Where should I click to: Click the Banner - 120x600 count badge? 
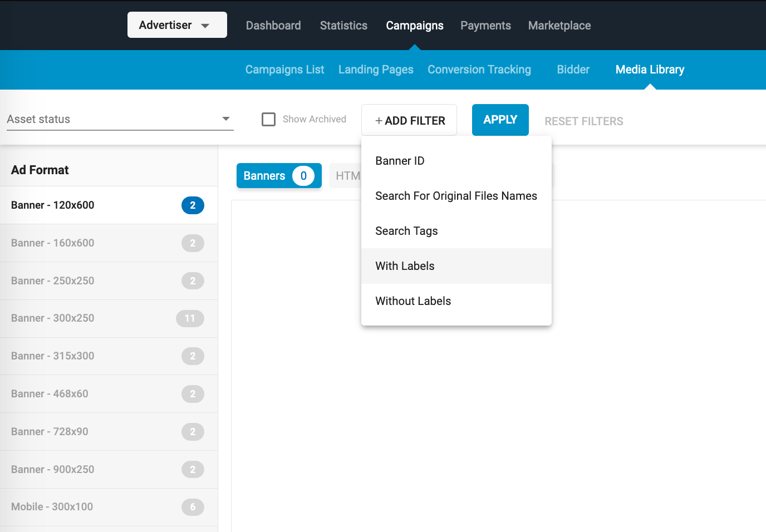(193, 205)
